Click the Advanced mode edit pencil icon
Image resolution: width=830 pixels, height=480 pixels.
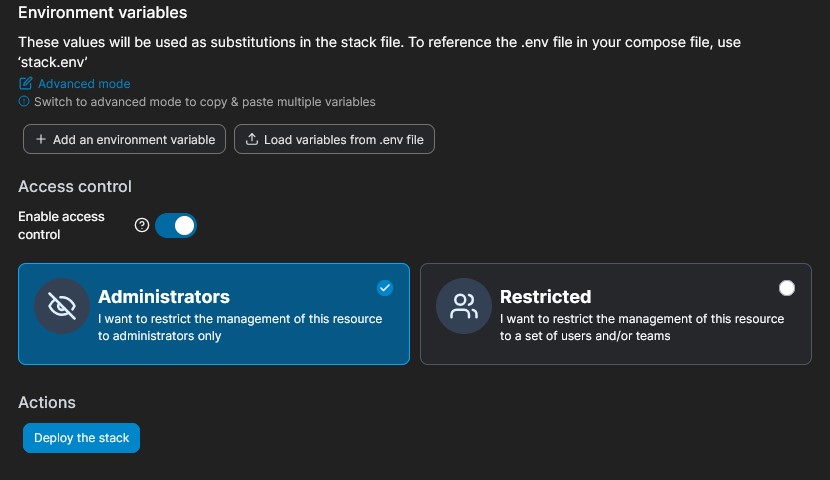[x=25, y=83]
